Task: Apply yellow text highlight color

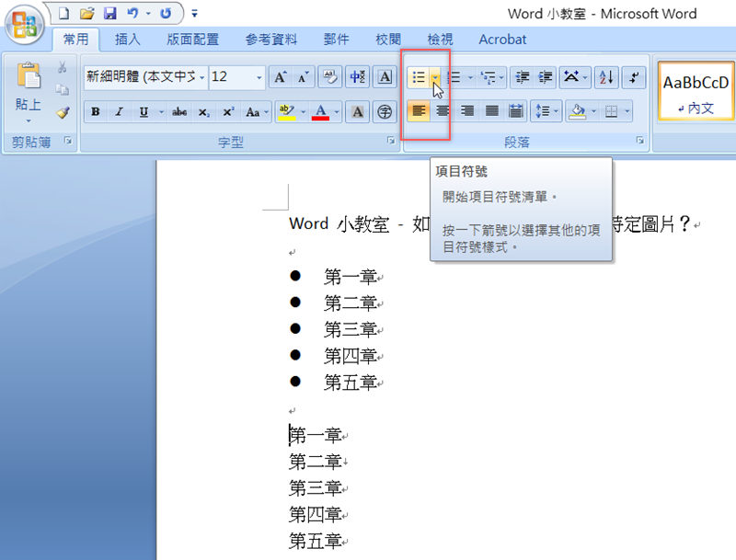Action: (286, 111)
